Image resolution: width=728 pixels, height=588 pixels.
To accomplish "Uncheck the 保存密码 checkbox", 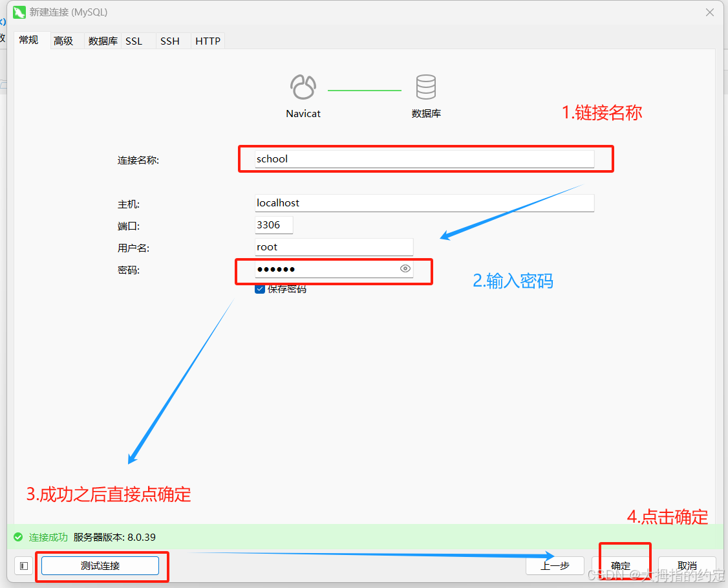I will pos(260,289).
